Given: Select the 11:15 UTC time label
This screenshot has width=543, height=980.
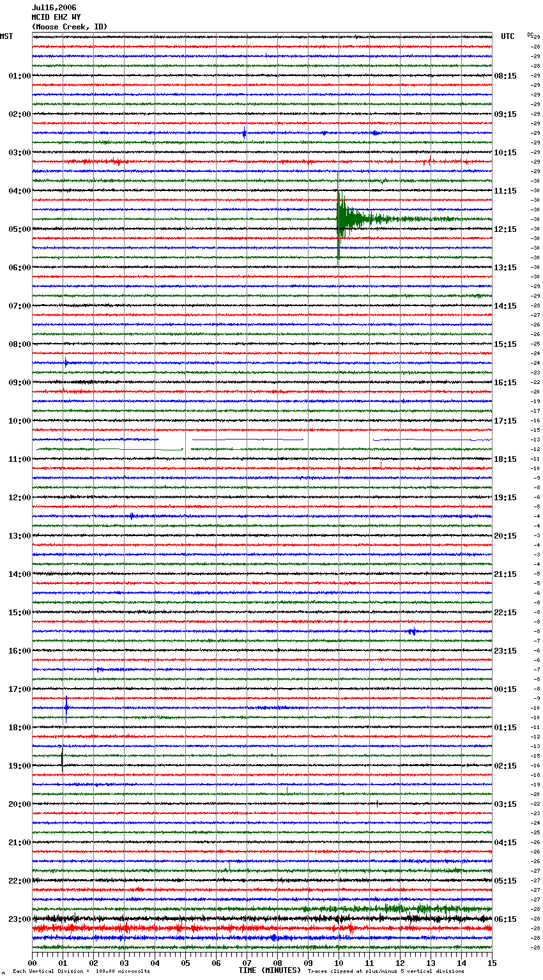Looking at the screenshot, I should point(505,191).
